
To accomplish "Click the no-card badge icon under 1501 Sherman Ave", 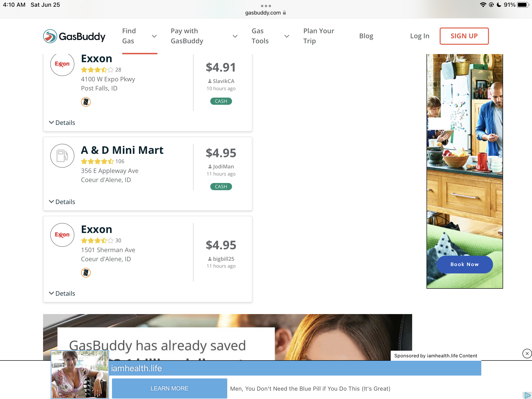I will click(x=86, y=272).
